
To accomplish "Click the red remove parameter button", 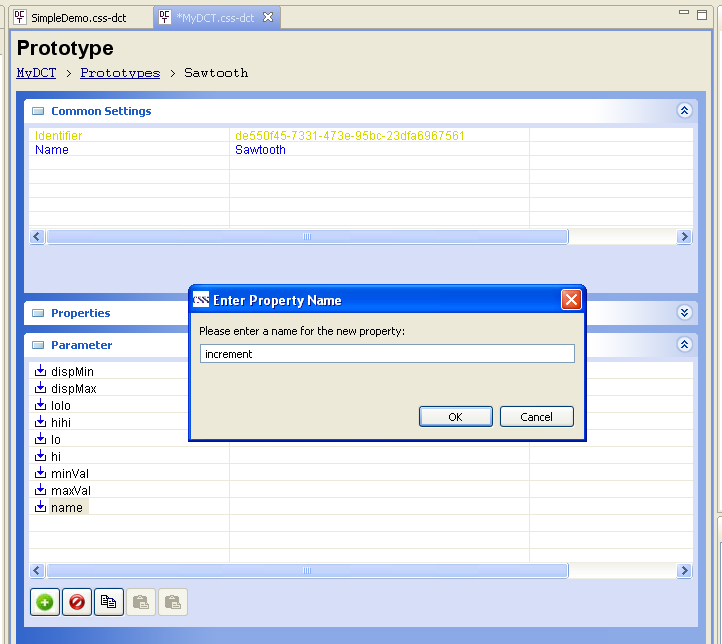I will point(77,602).
